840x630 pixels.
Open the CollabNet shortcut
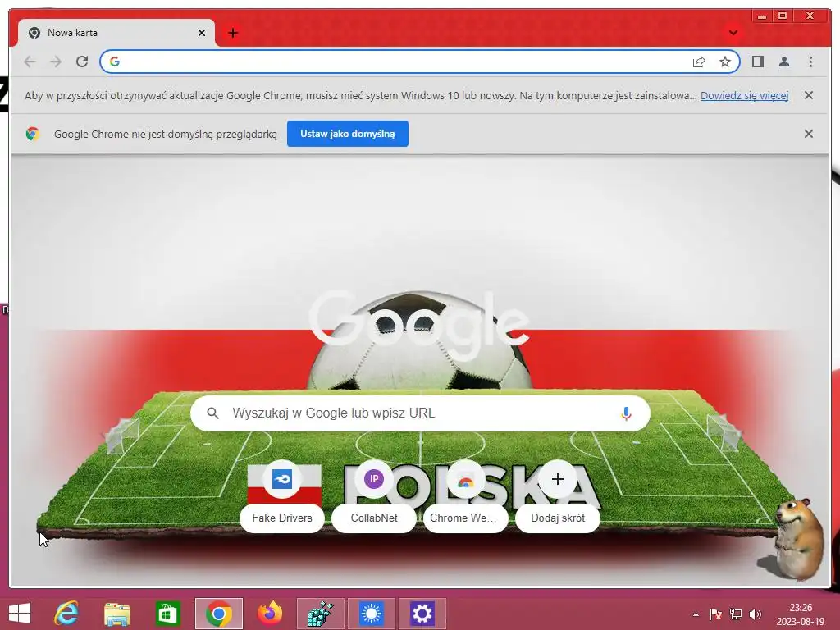[374, 496]
